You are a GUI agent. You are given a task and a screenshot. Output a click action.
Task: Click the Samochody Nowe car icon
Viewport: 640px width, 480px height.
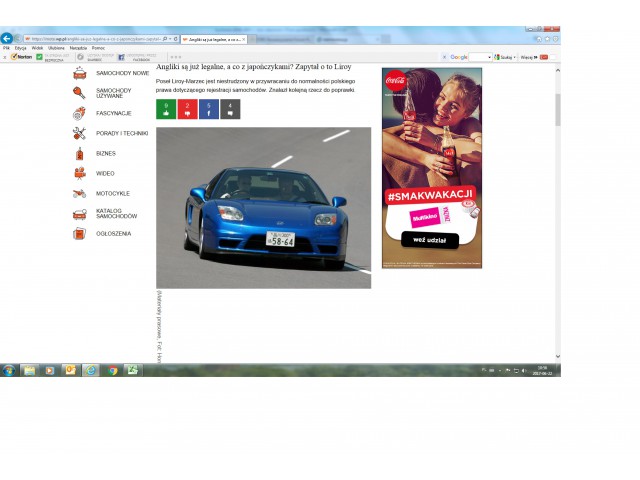[x=79, y=73]
